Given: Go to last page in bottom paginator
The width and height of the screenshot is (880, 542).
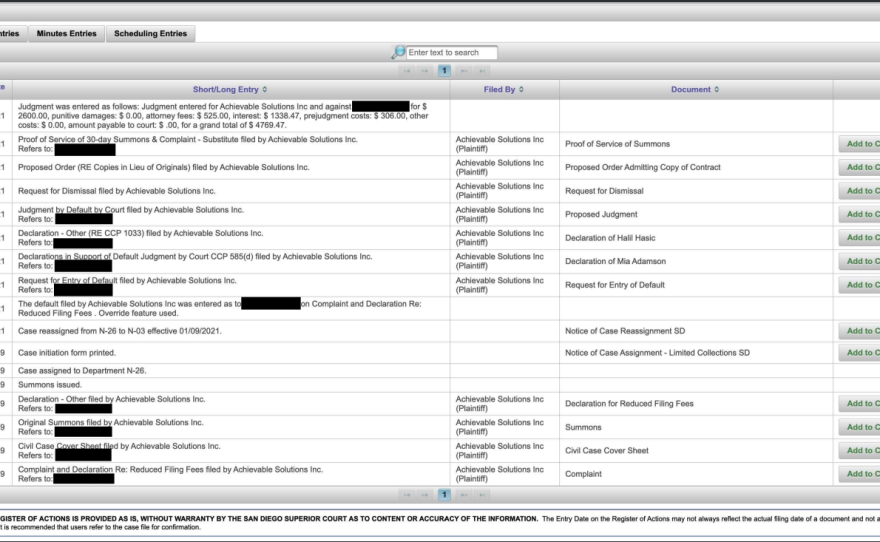Looking at the screenshot, I should pyautogui.click(x=483, y=494).
